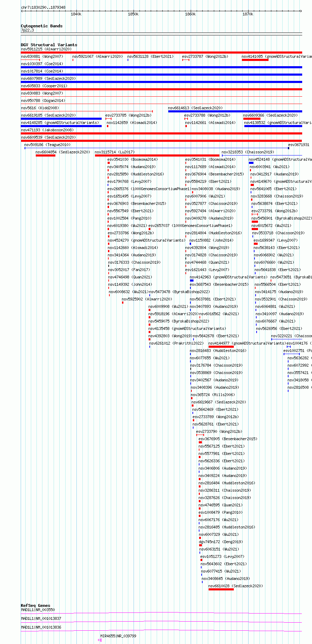Viewport: 312px width, 644px height.
Task: Select the nsv6610028 (Sedlazeck2020) label
Action: coord(236,586)
